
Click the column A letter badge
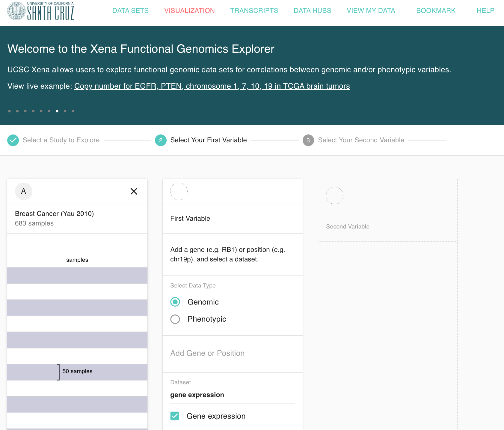23,191
